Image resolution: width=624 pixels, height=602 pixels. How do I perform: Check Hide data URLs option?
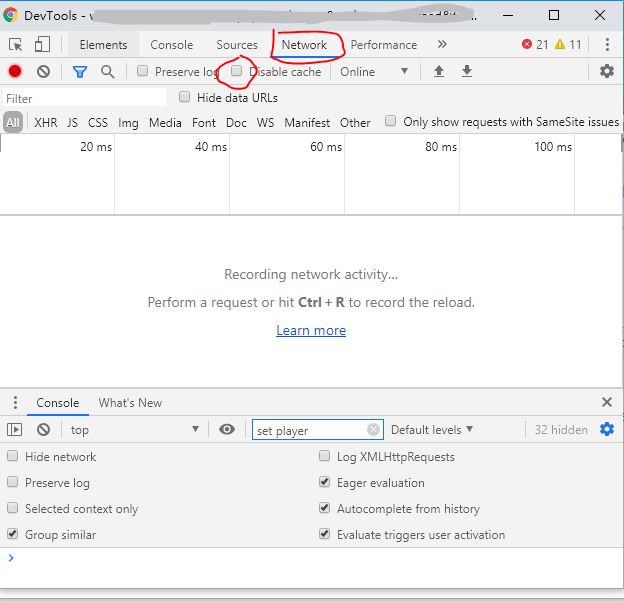[x=184, y=97]
